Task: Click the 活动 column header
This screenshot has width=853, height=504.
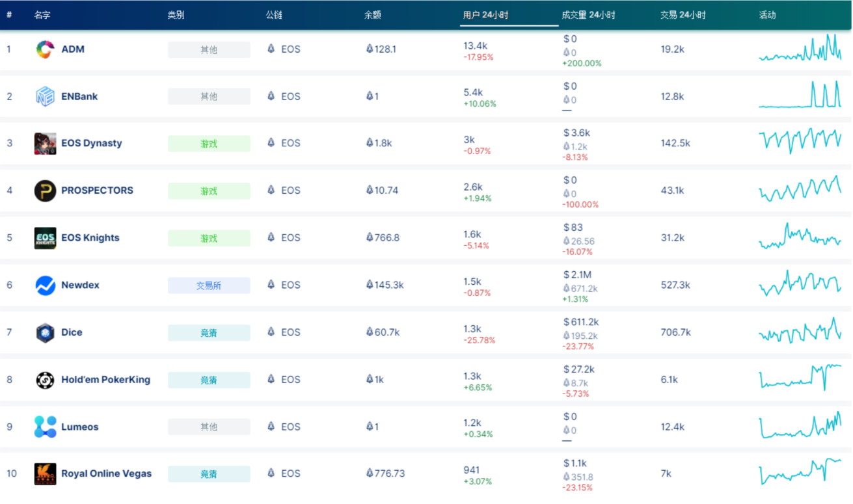Action: pyautogui.click(x=767, y=15)
